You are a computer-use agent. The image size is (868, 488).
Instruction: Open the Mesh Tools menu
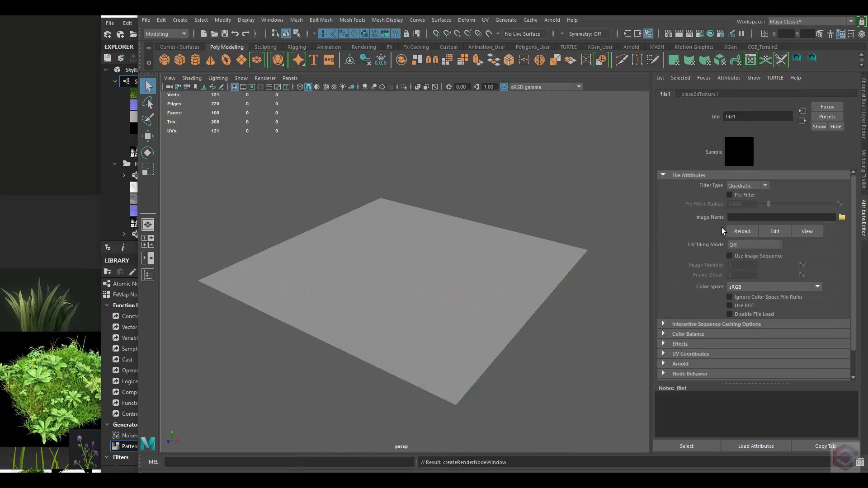[x=352, y=20]
